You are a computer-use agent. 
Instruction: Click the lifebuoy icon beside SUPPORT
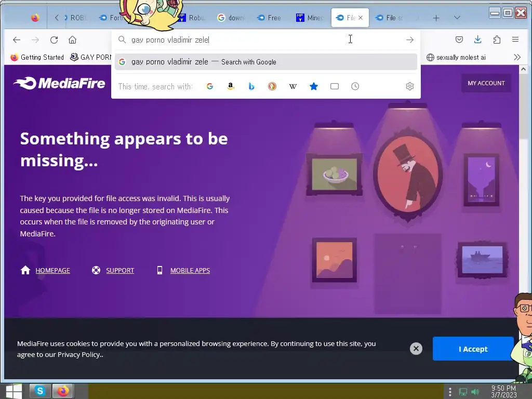tap(96, 270)
